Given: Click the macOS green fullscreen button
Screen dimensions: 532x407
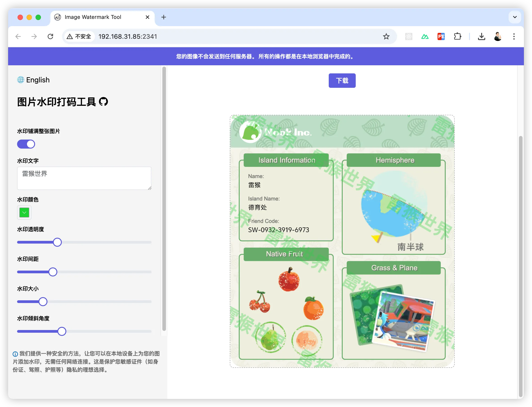Looking at the screenshot, I should tap(38, 17).
